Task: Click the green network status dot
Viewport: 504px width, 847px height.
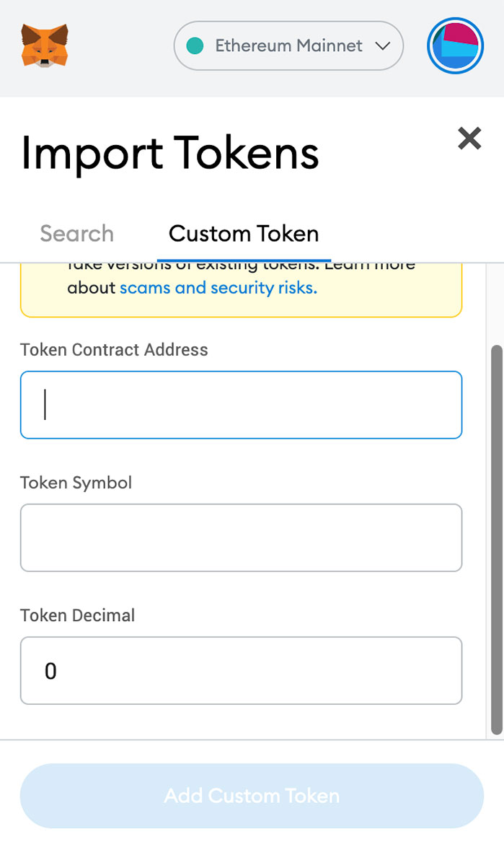Action: tap(195, 46)
